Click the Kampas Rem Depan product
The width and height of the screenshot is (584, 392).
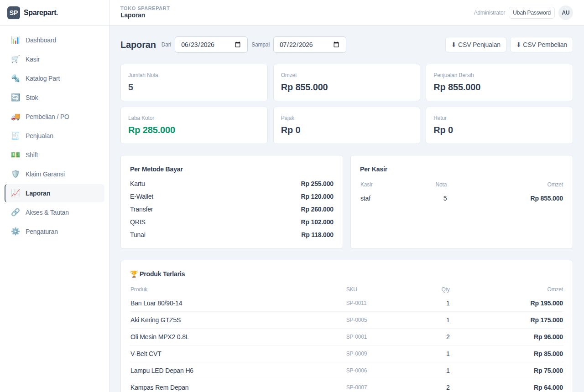tap(159, 387)
